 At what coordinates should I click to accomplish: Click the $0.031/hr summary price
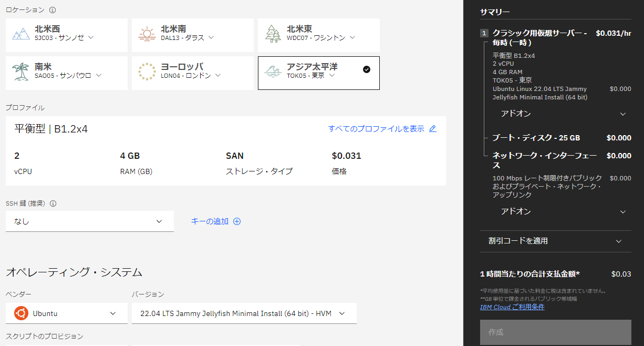pyautogui.click(x=614, y=33)
